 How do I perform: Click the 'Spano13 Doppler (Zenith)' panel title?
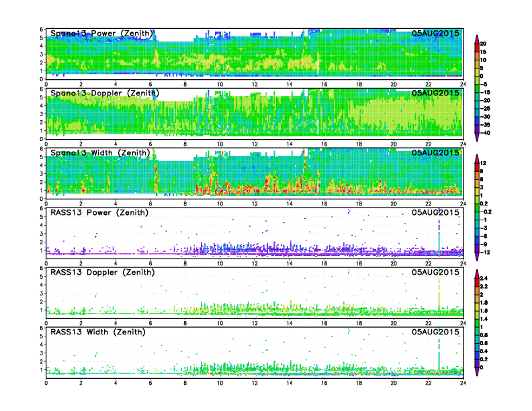coord(105,93)
